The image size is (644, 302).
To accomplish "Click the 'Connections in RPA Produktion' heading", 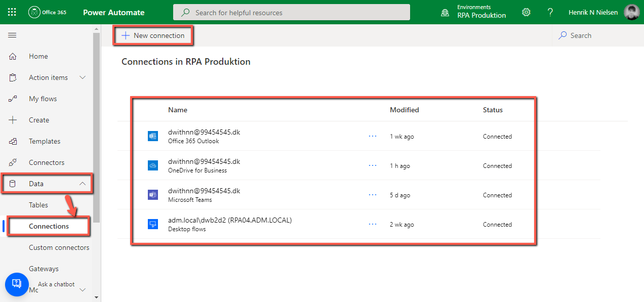I will [x=186, y=62].
